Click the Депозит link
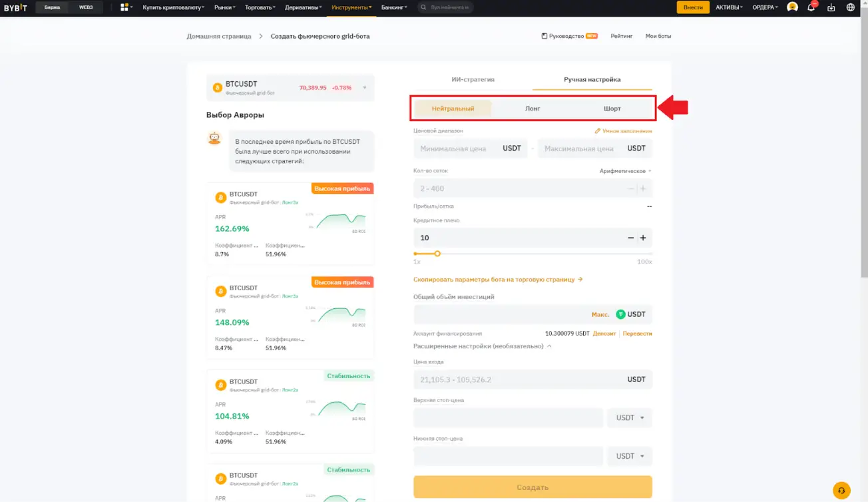The image size is (868, 502). tap(603, 333)
